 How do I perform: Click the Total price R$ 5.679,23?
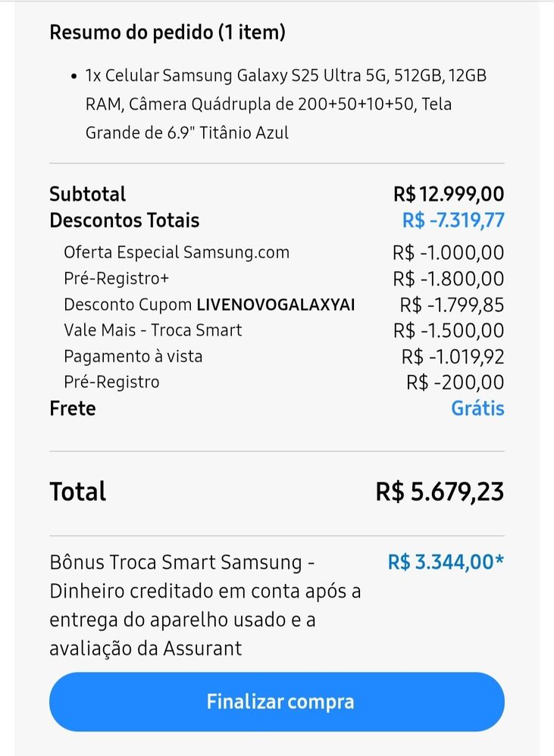click(440, 492)
